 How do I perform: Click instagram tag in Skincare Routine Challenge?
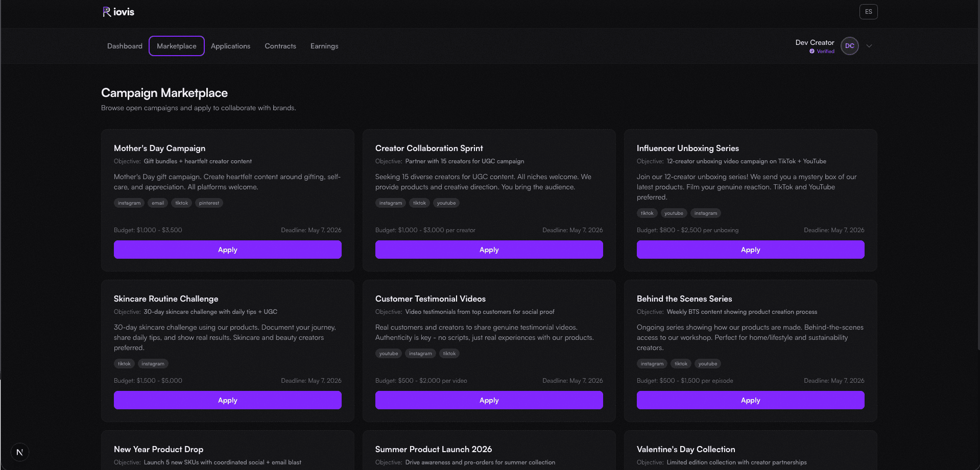click(x=153, y=364)
